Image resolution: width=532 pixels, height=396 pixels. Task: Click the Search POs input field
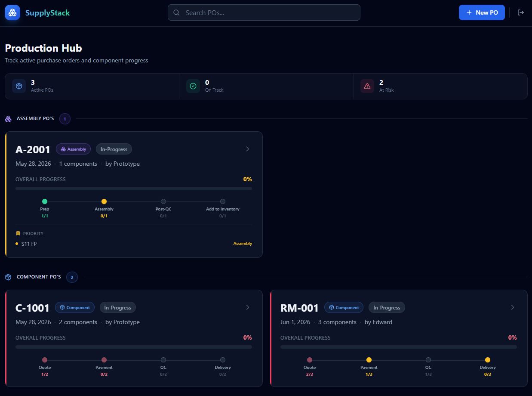pos(264,12)
